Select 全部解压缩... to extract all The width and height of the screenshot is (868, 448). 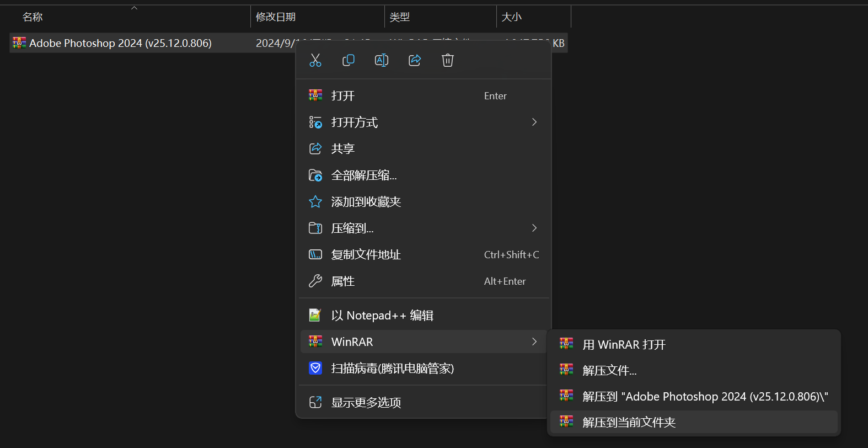[364, 175]
